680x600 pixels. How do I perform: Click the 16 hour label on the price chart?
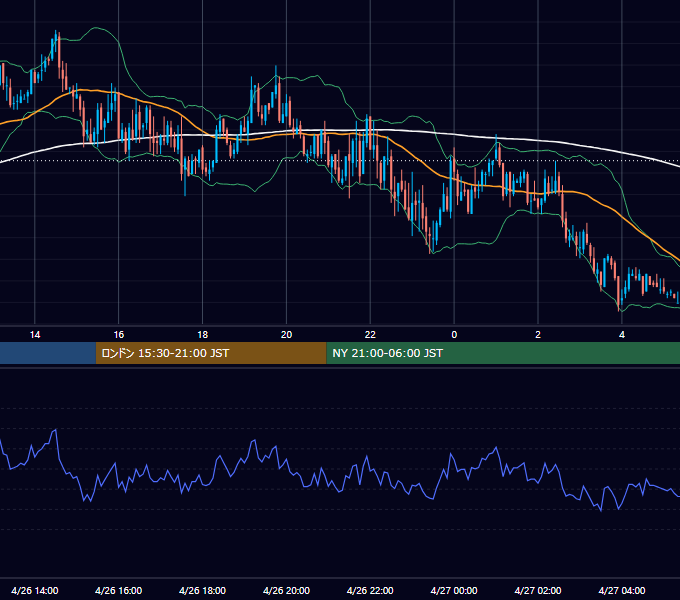(x=118, y=335)
